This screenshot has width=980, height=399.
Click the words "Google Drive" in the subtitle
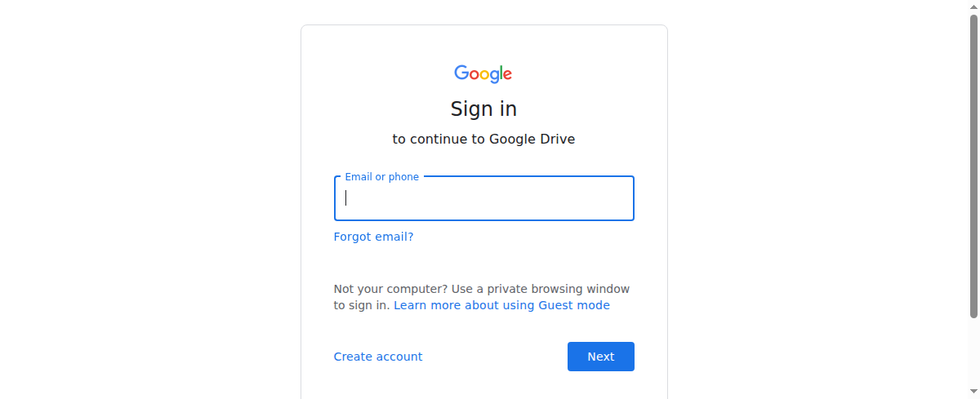click(532, 139)
